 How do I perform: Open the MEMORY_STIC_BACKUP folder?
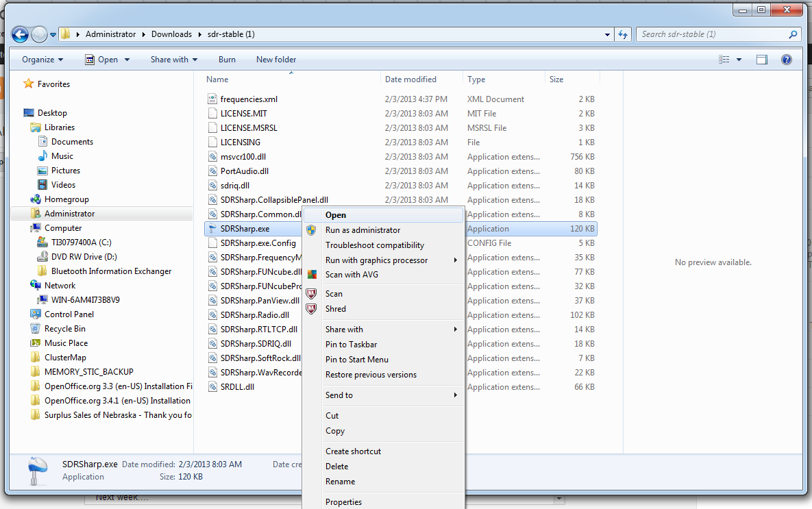tap(88, 372)
